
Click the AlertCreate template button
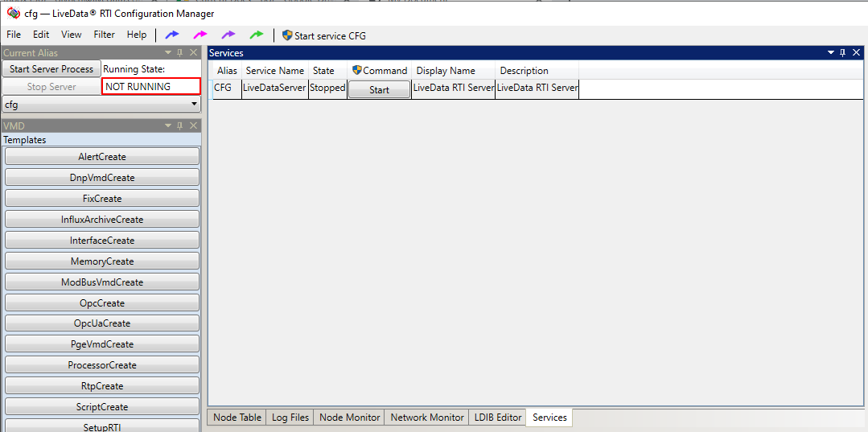102,157
